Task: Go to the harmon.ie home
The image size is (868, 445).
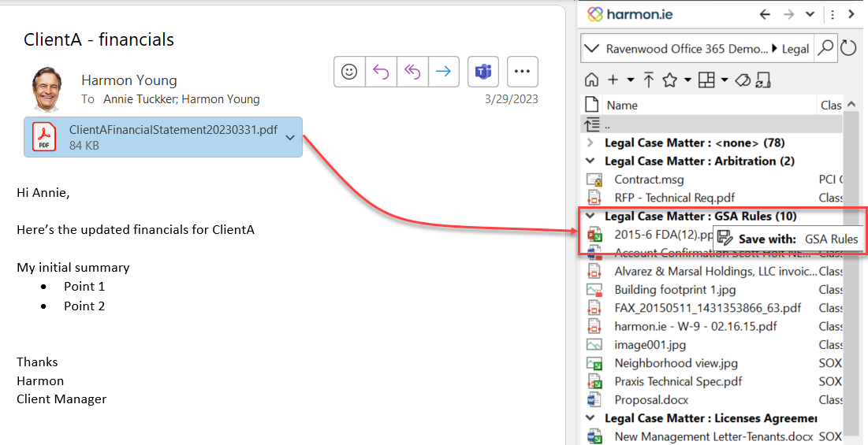Action: point(592,80)
